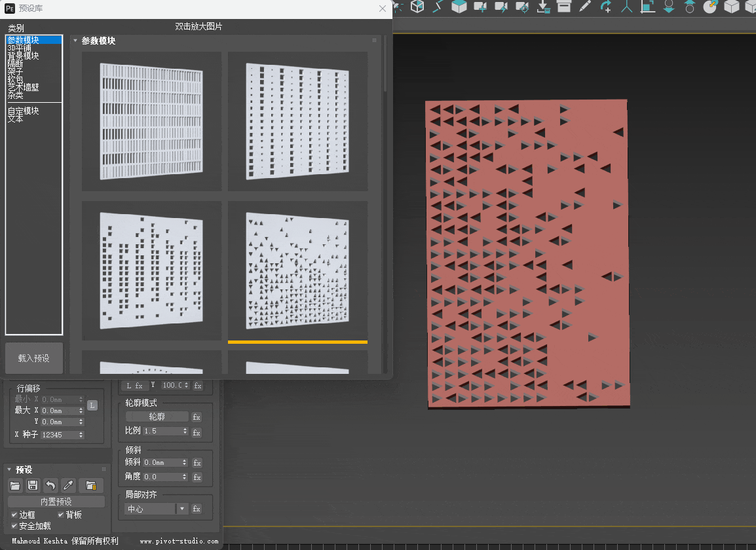Collapse the 预设 rollout section
This screenshot has width=756, height=550.
[9, 469]
